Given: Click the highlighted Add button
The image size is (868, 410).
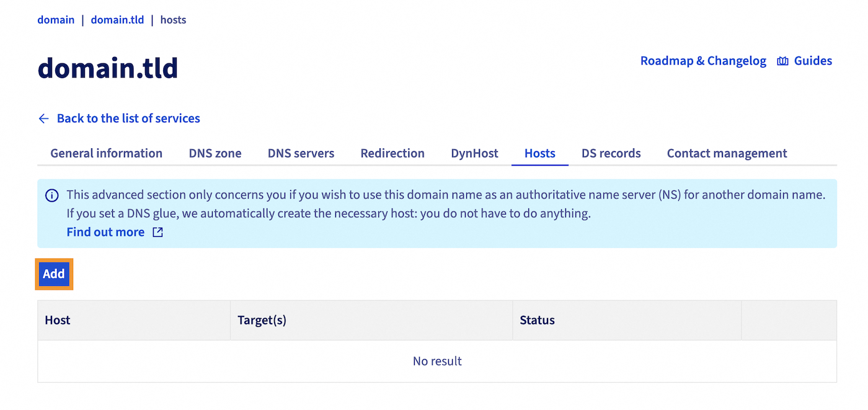Looking at the screenshot, I should [x=54, y=274].
